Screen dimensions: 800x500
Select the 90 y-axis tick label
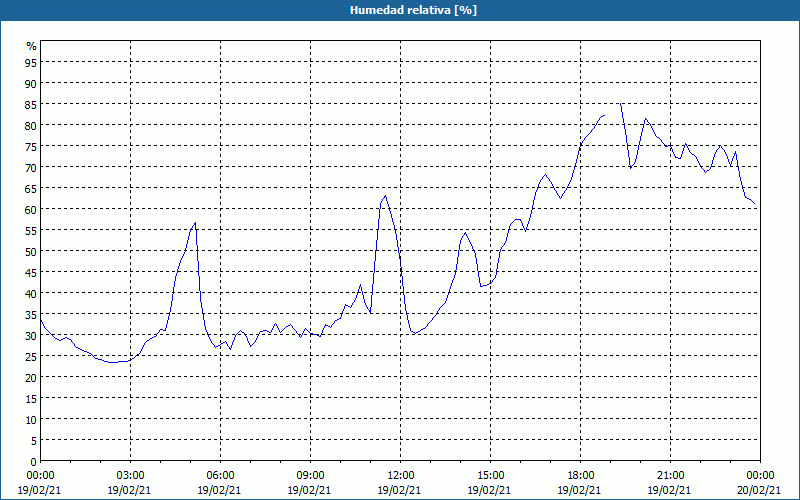click(x=32, y=83)
